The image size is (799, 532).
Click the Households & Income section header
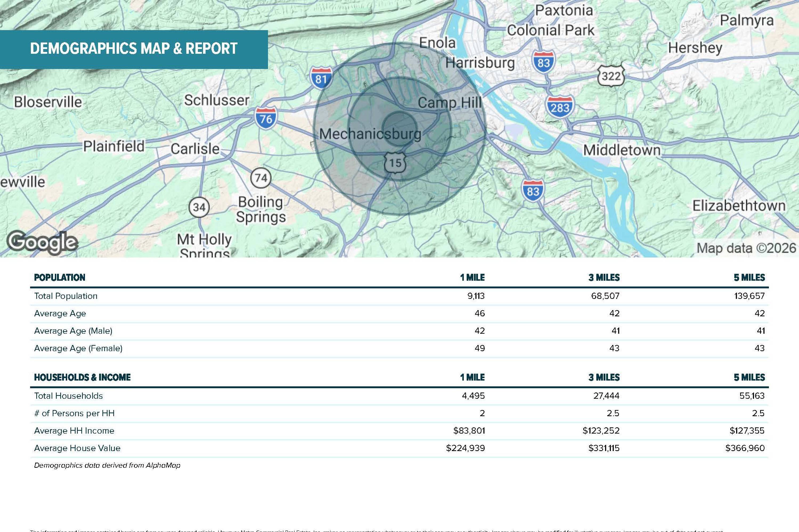pyautogui.click(x=82, y=377)
